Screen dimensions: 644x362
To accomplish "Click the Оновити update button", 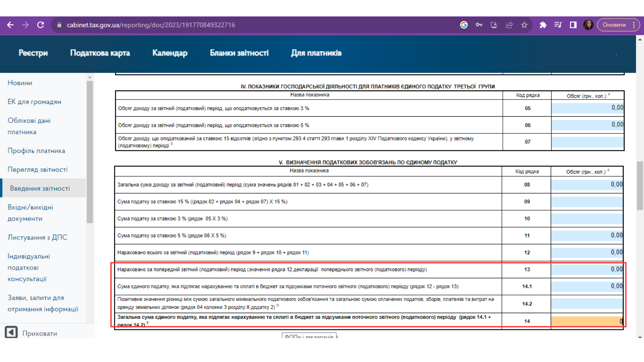I will (614, 25).
